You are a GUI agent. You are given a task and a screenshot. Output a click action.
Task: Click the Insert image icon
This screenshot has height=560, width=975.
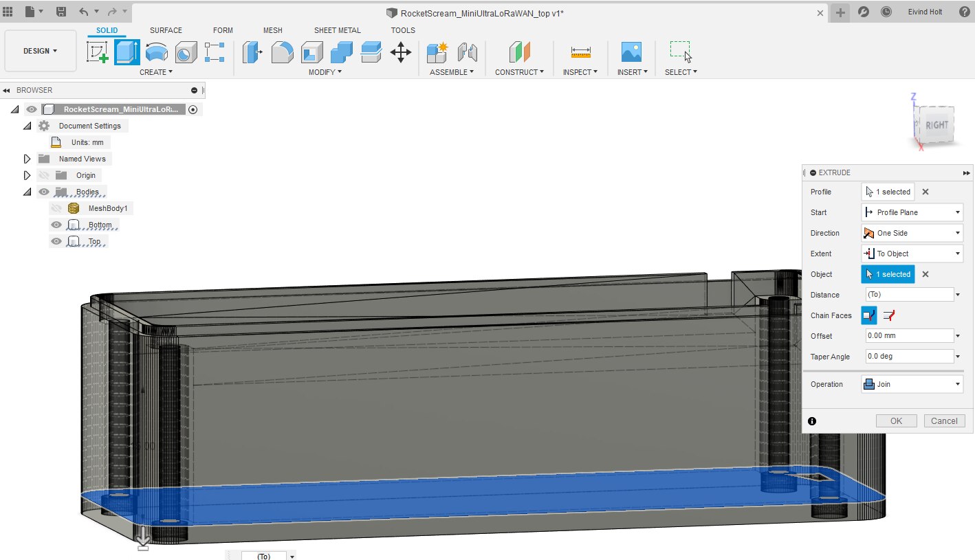click(x=631, y=53)
